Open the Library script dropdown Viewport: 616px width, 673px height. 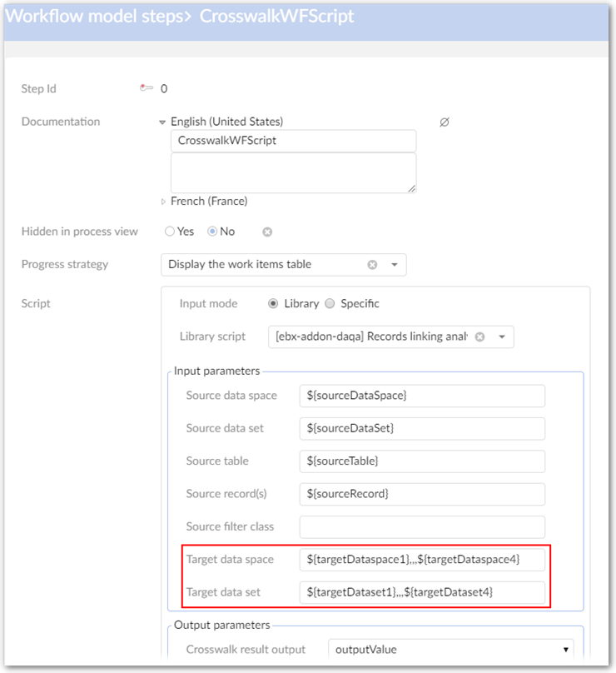502,337
